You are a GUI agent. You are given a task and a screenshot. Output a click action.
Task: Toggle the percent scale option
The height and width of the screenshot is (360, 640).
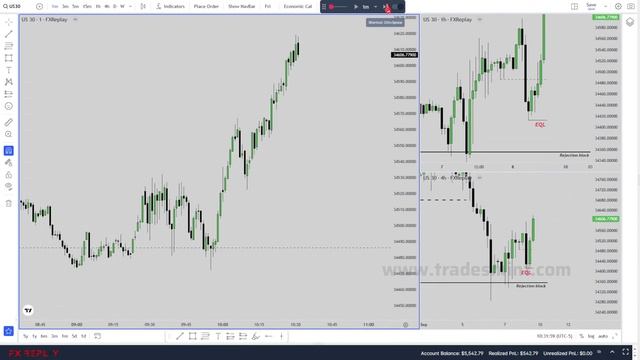581,336
